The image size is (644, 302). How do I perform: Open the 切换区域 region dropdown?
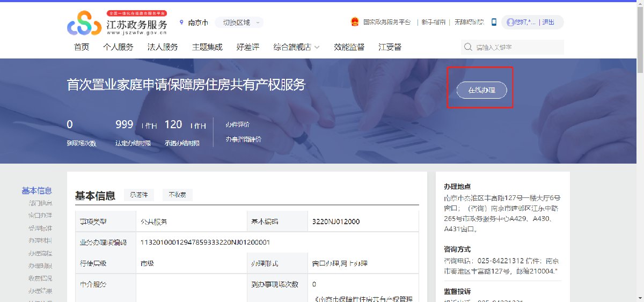(x=239, y=23)
